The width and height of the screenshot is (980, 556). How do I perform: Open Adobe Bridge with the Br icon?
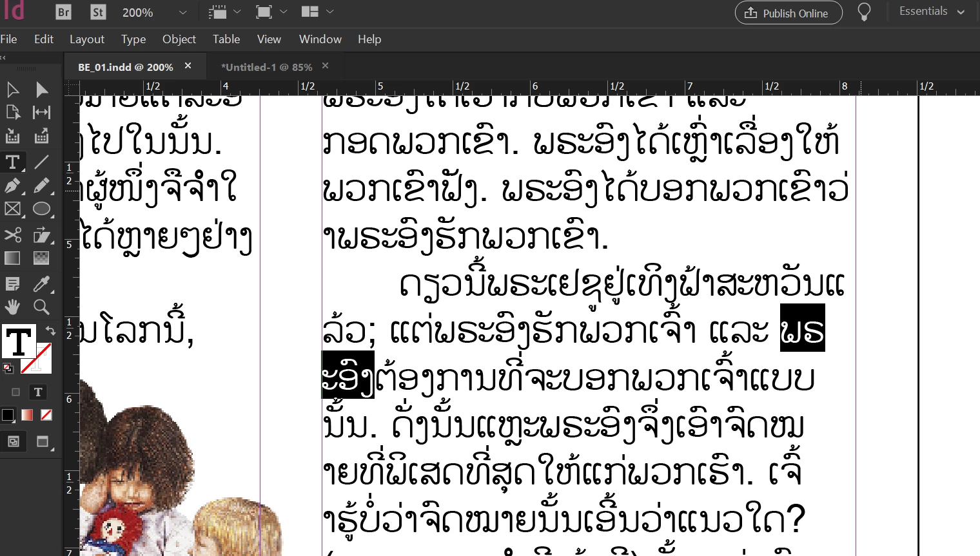point(63,12)
